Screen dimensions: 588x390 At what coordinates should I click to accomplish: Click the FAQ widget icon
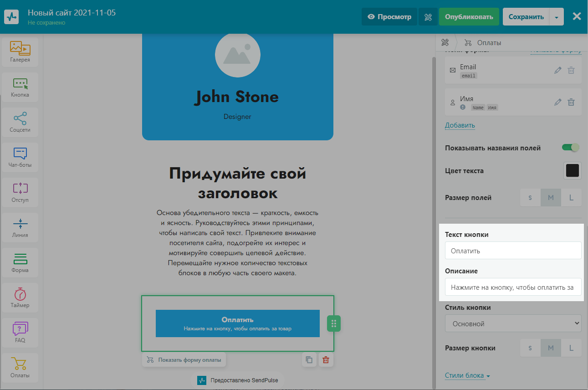(20, 332)
